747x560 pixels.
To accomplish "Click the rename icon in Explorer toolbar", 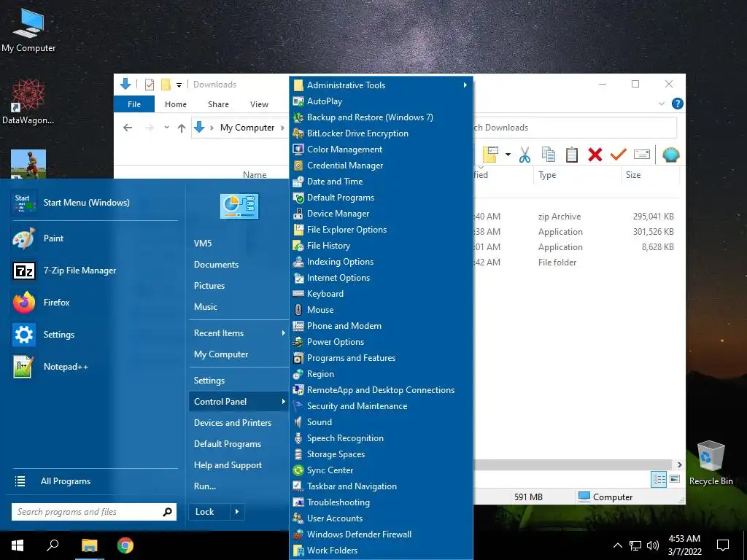I will [642, 155].
